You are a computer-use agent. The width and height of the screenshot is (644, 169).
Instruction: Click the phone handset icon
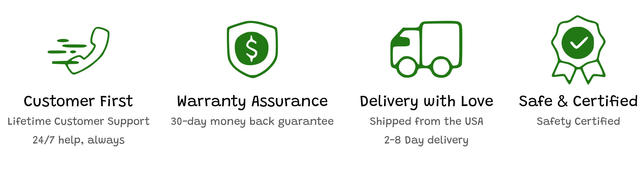93,53
